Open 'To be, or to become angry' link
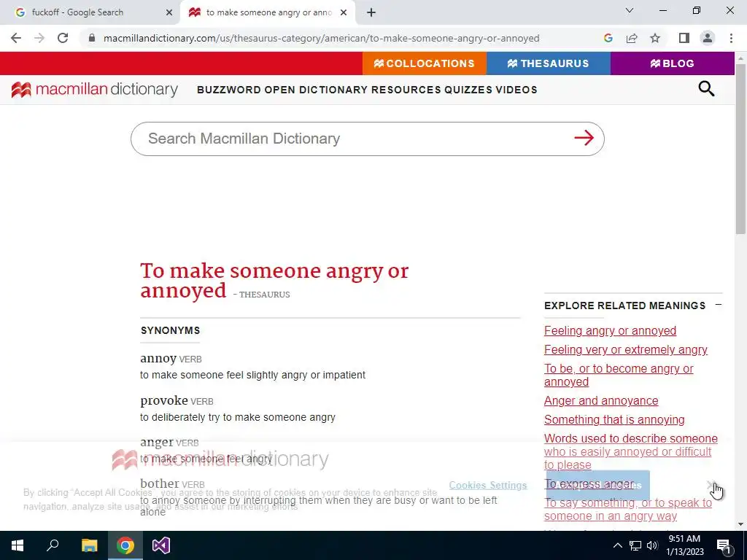 (619, 376)
